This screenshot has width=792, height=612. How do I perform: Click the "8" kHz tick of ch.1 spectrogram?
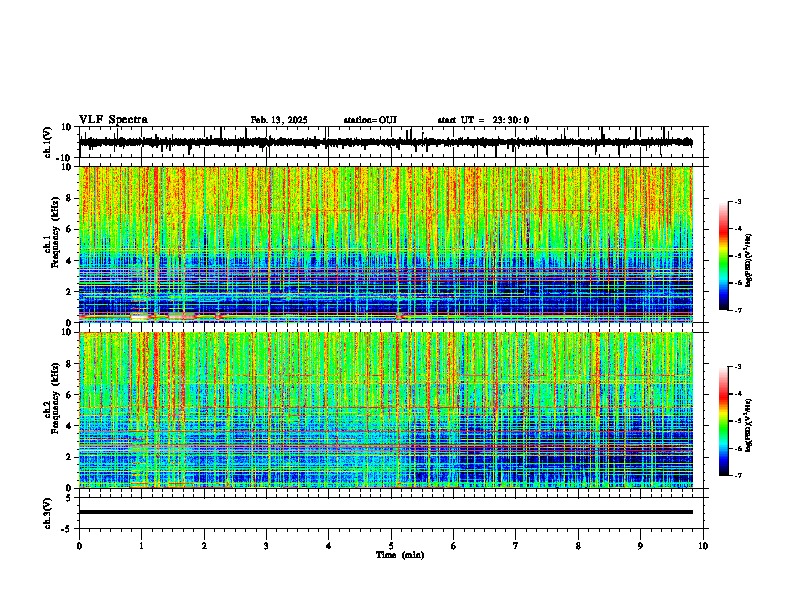[69, 198]
